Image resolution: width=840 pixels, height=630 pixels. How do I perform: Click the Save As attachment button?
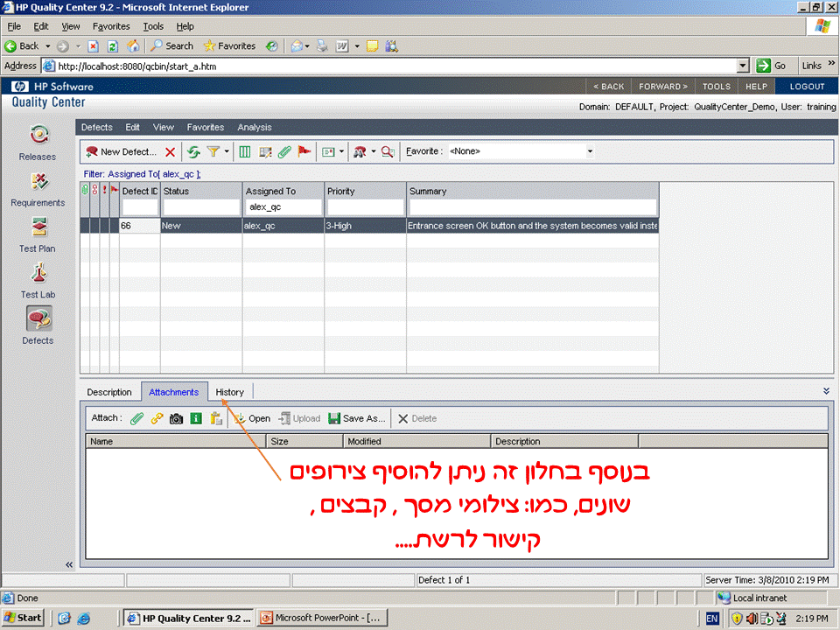click(357, 418)
